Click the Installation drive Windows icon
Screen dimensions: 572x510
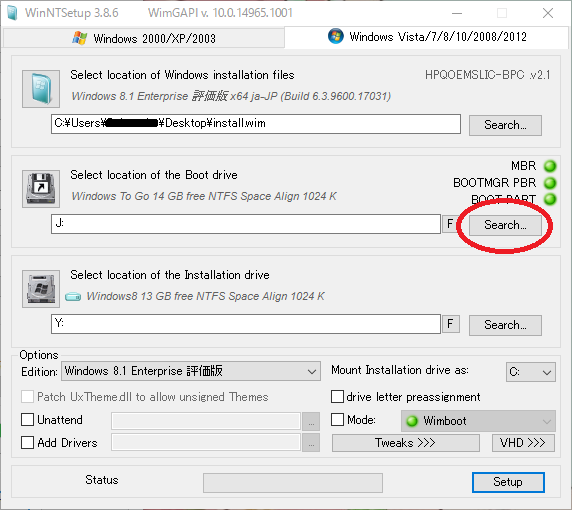click(x=41, y=289)
